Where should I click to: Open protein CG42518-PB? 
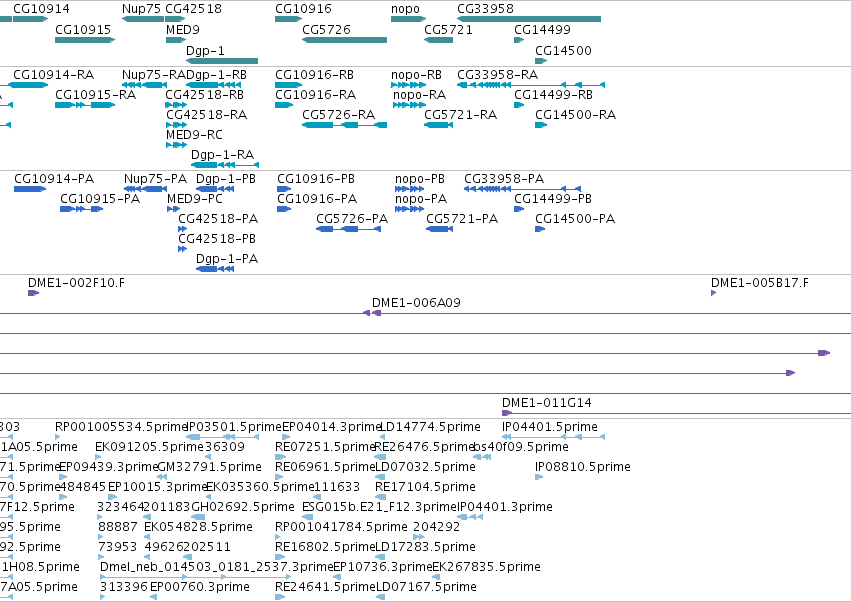(x=217, y=239)
